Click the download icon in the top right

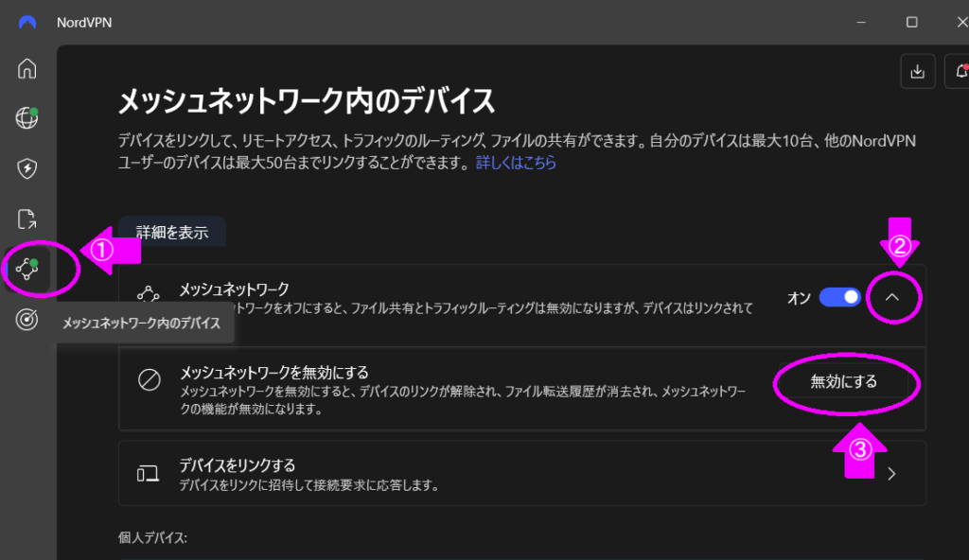tap(918, 72)
